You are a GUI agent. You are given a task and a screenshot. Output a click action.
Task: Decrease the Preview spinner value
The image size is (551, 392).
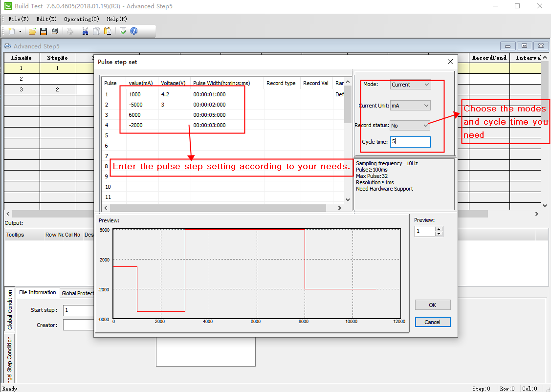pos(439,234)
